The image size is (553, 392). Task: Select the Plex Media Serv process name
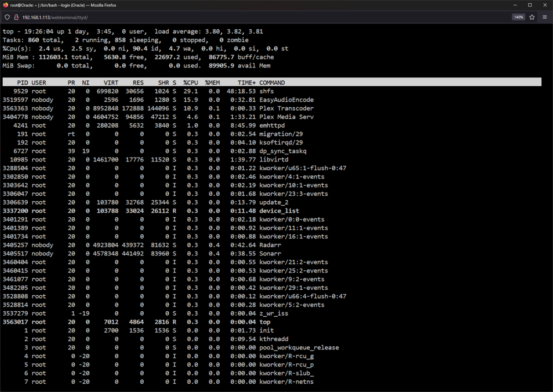coord(286,117)
